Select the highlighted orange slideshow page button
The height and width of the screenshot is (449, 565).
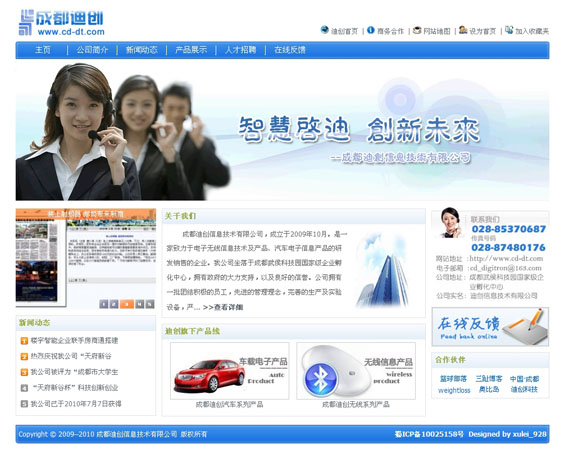(x=126, y=304)
